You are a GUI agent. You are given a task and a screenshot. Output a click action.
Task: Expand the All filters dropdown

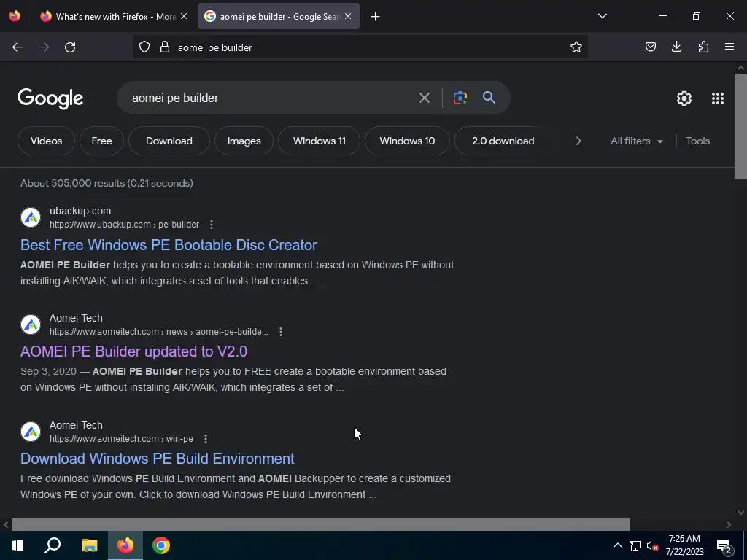[636, 141]
